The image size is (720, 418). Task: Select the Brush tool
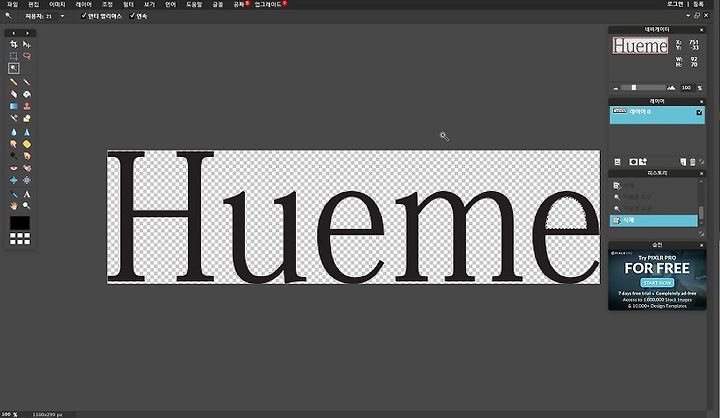pos(27,82)
